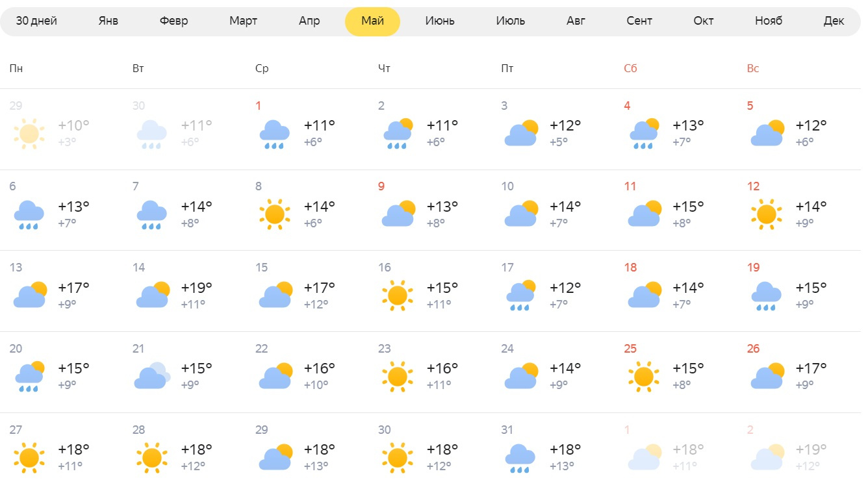868x491 pixels.
Task: Select the Дек month tab
Action: click(x=834, y=21)
